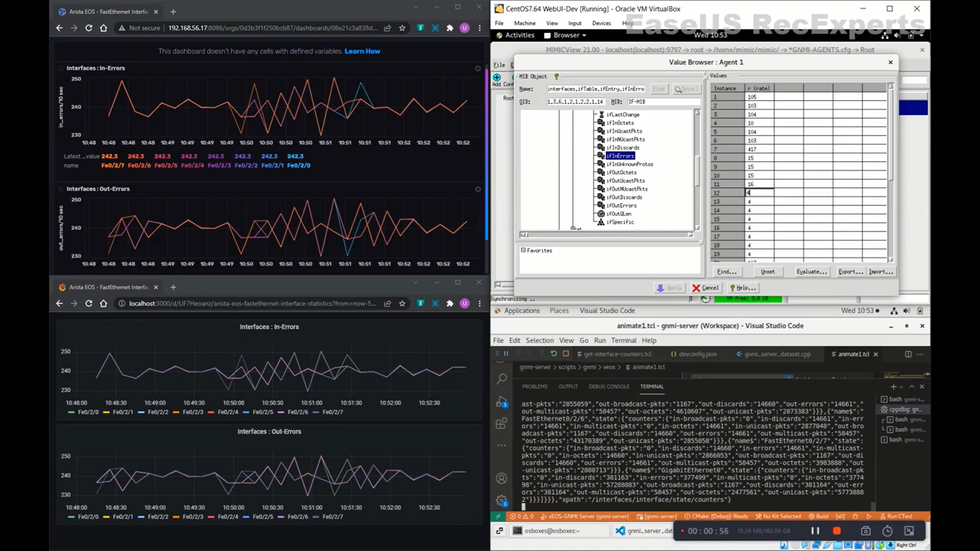Viewport: 980px width, 551px height.
Task: Restart the VS Code debug session
Action: coord(553,354)
